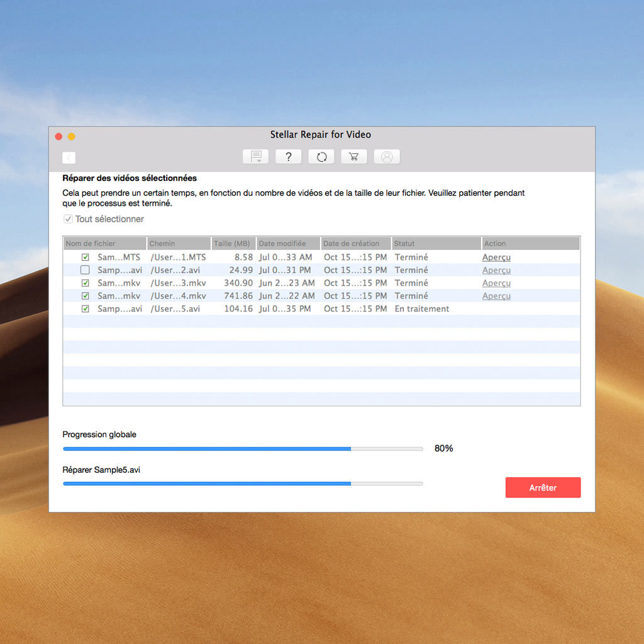Open Aperçu link for the /User...4.mkv row
The width and height of the screenshot is (644, 644).
click(496, 296)
